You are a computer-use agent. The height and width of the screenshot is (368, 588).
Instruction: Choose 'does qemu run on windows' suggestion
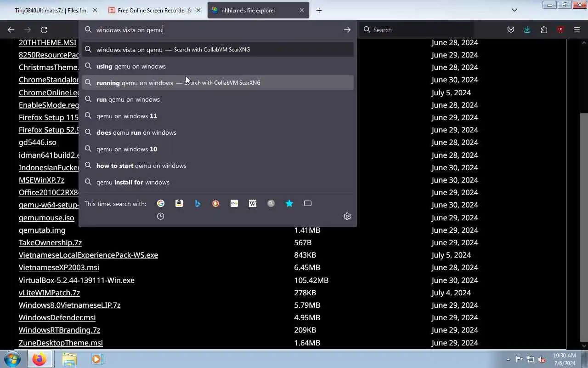218,132
